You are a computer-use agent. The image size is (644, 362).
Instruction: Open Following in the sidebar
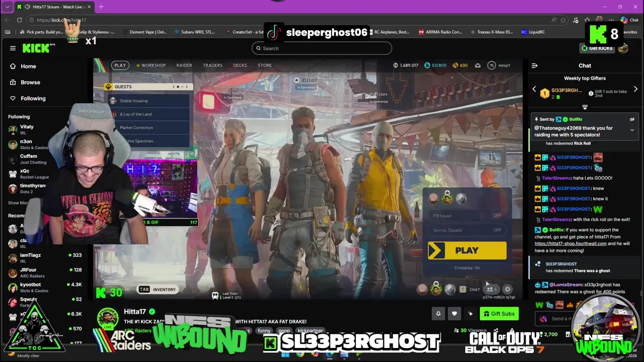tap(28, 99)
